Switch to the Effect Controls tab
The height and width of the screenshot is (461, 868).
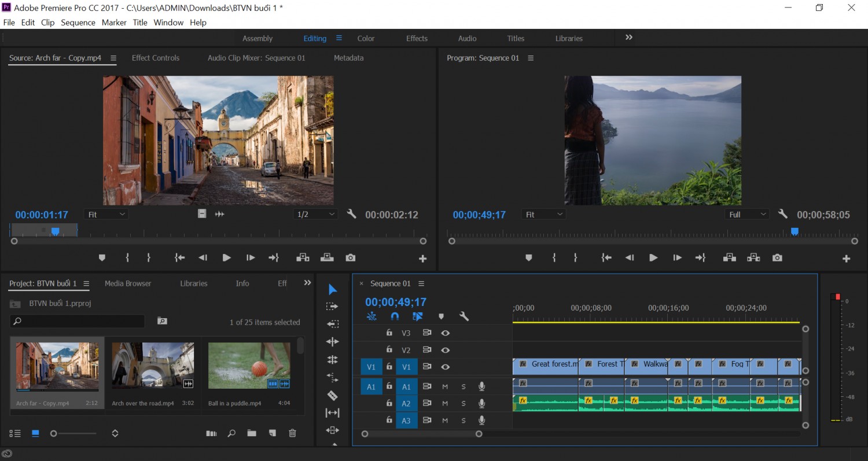[x=156, y=58]
